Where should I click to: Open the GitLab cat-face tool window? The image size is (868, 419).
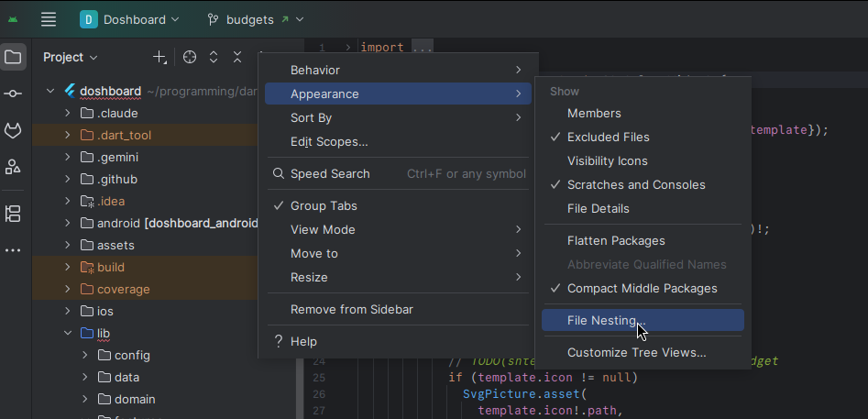[x=13, y=131]
